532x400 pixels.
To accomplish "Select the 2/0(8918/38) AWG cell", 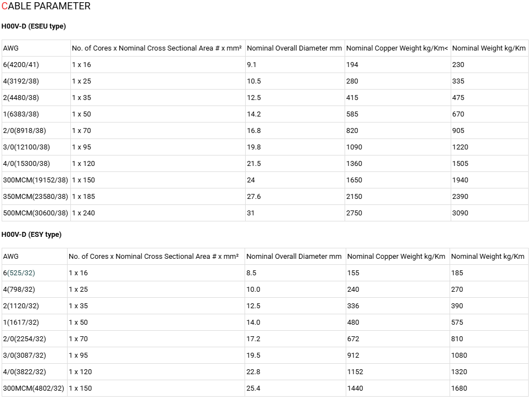I will click(36, 131).
